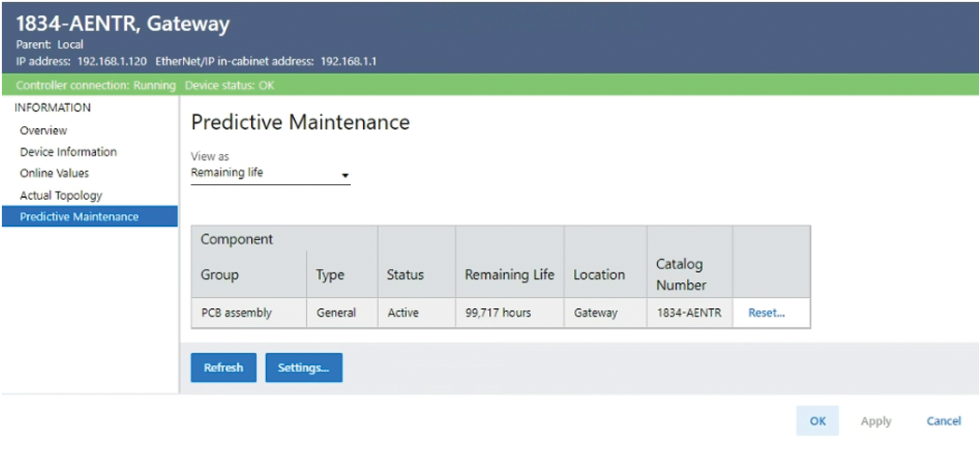This screenshot has height=453, width=980.
Task: Confirm with the OK button
Action: [x=818, y=421]
